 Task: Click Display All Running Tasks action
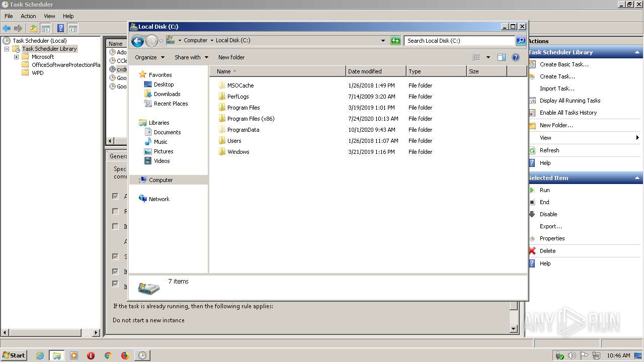[570, 101]
